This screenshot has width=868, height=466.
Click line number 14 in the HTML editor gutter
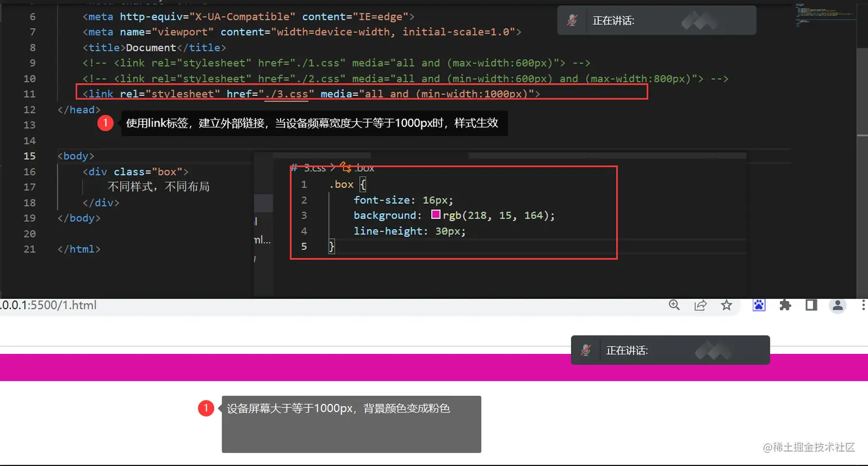point(29,141)
